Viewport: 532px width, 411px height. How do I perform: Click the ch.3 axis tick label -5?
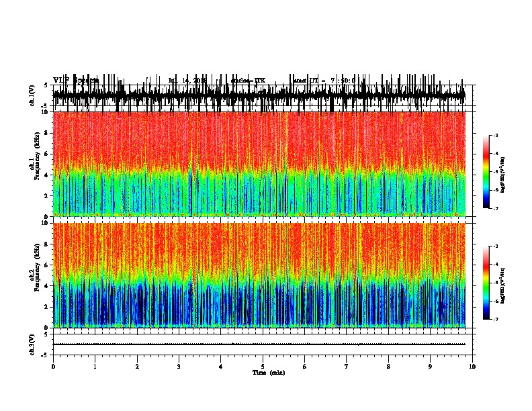tap(46, 355)
